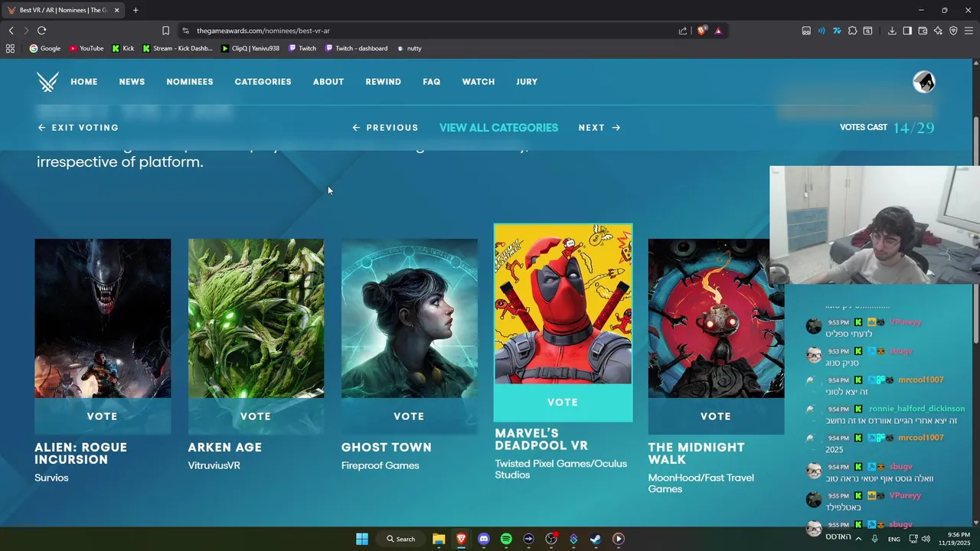
Task: Open the Windows Start button
Action: (x=362, y=539)
